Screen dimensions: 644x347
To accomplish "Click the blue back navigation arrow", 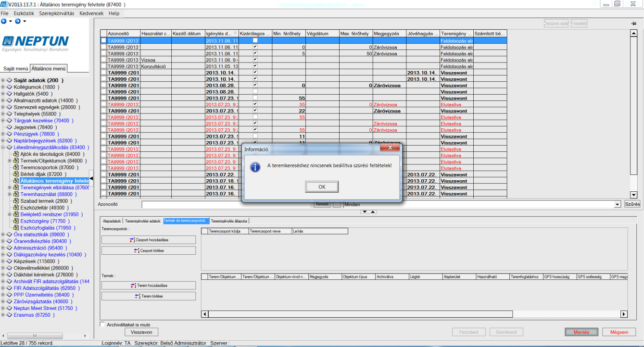I will [x=4, y=21].
